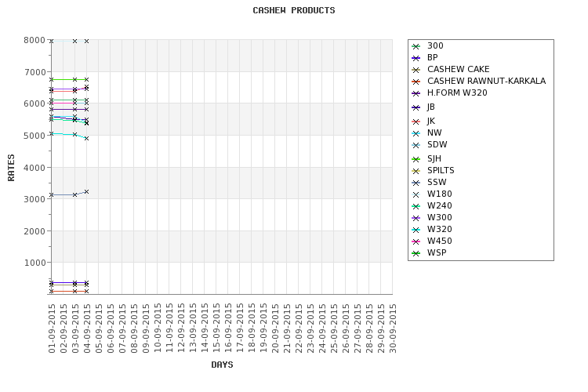The width and height of the screenshot is (588, 392).
Task: Click the DAYS x-axis title
Action: 222,365
